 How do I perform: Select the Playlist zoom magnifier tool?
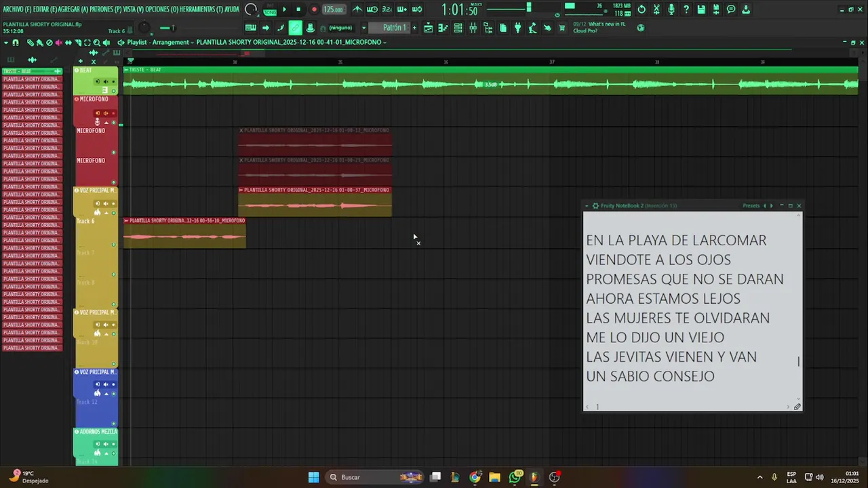tap(97, 43)
